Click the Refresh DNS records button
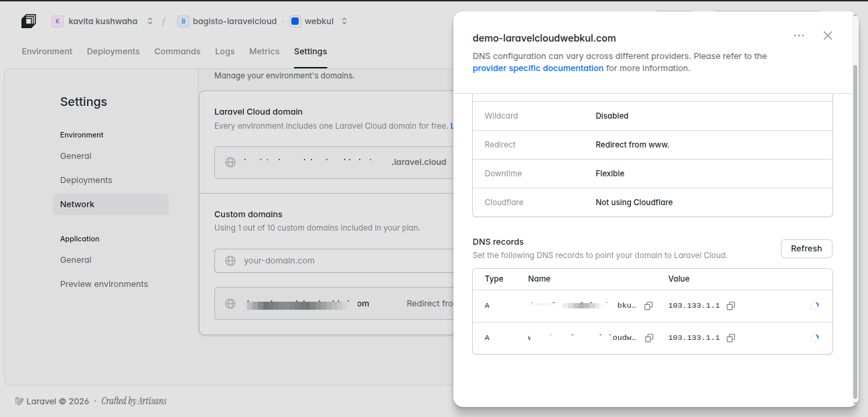The height and width of the screenshot is (417, 868). (x=806, y=249)
